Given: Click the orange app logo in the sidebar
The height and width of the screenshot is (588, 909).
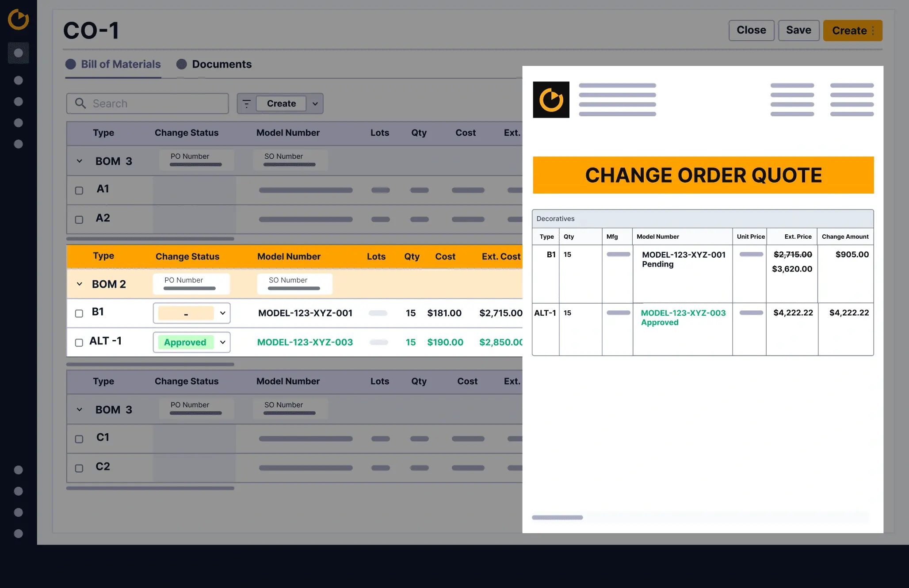Looking at the screenshot, I should 18,20.
